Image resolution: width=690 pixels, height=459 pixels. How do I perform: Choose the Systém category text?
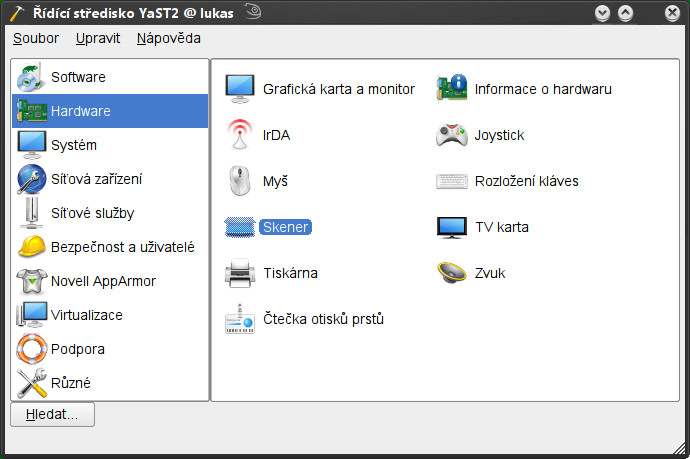[74, 145]
